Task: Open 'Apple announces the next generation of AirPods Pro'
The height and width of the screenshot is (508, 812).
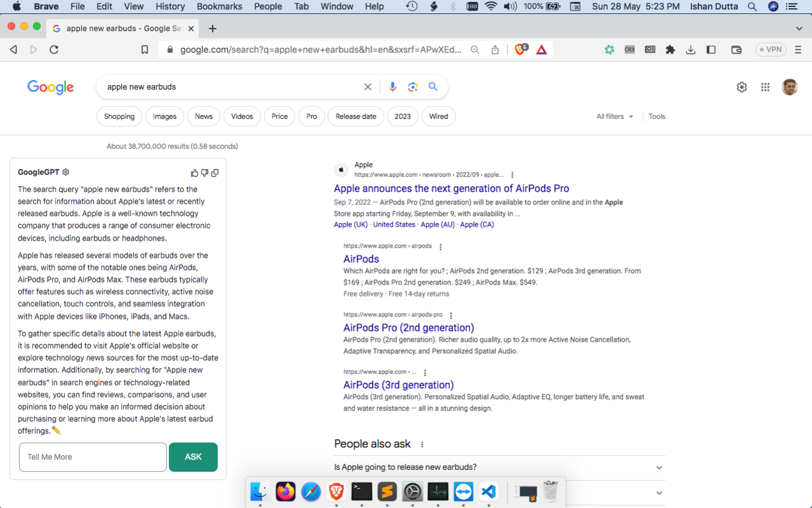Action: 451,188
